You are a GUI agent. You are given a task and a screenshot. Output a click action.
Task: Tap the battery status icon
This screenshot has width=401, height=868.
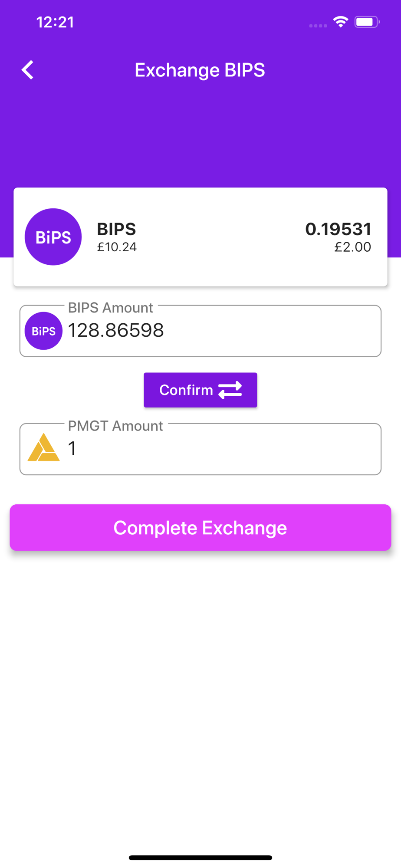pyautogui.click(x=367, y=22)
